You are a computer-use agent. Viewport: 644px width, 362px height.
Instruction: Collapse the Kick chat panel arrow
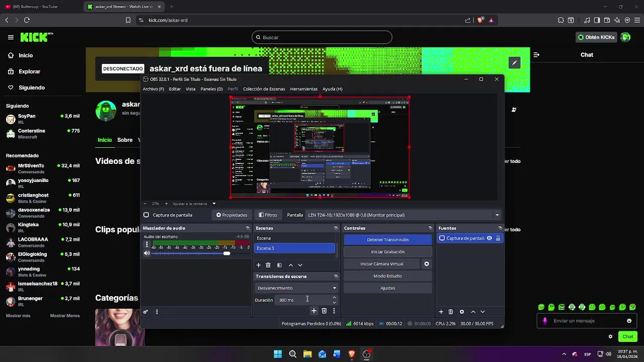tap(536, 55)
